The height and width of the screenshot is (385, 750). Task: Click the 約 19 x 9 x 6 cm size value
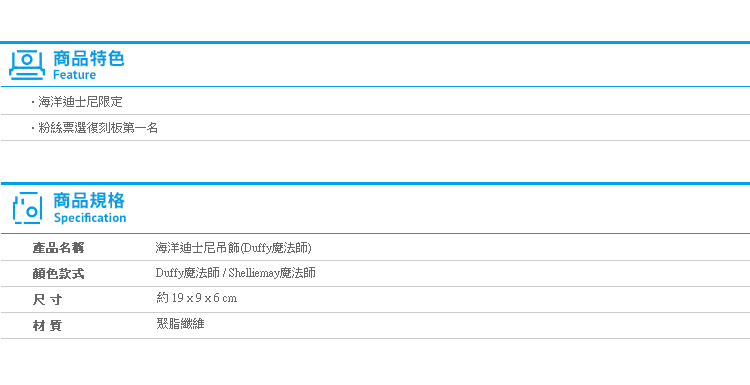[x=197, y=298]
